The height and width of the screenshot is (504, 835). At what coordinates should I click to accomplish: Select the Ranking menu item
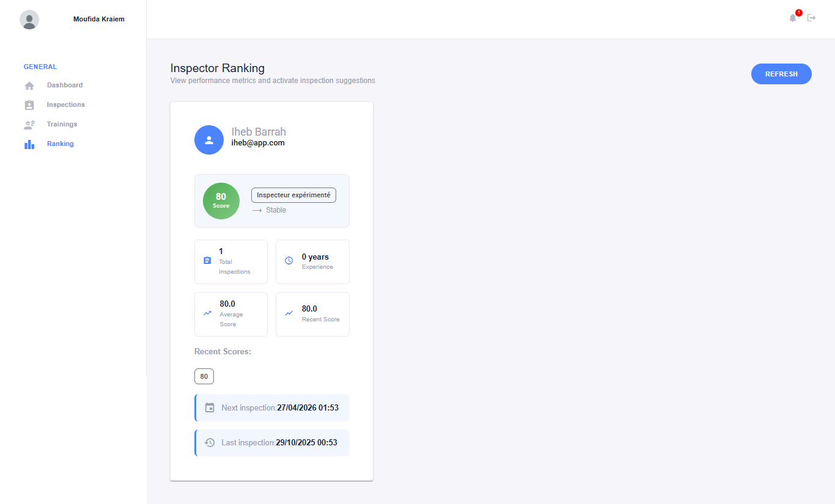coord(60,144)
